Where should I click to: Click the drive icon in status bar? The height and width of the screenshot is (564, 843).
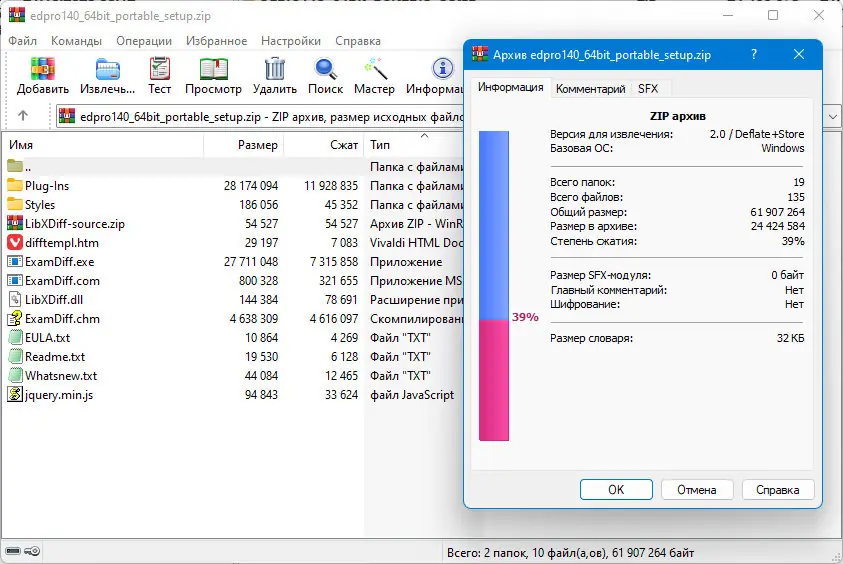tap(13, 551)
